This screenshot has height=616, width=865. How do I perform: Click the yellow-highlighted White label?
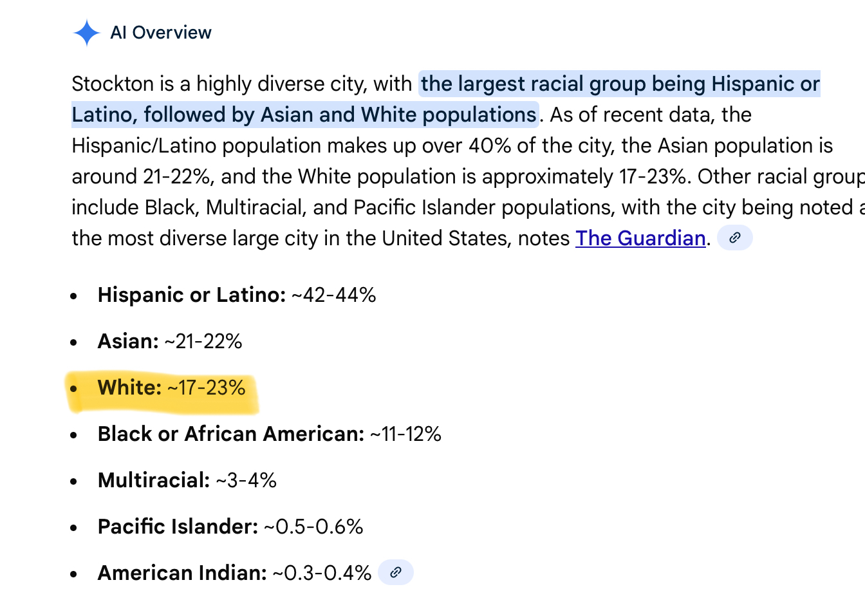pos(129,387)
